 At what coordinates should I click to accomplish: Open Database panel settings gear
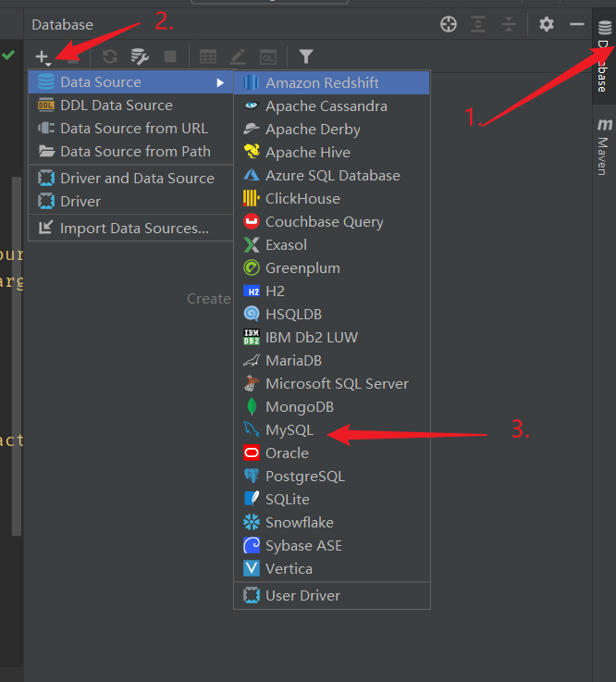[x=547, y=24]
